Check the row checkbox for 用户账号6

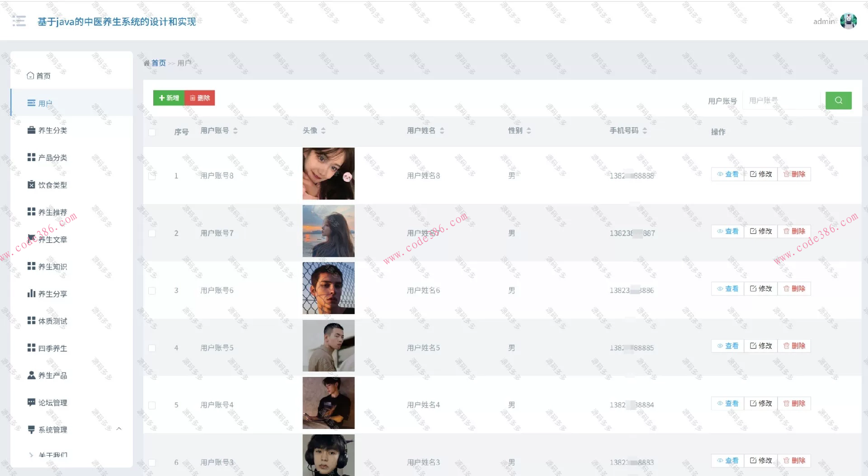152,290
